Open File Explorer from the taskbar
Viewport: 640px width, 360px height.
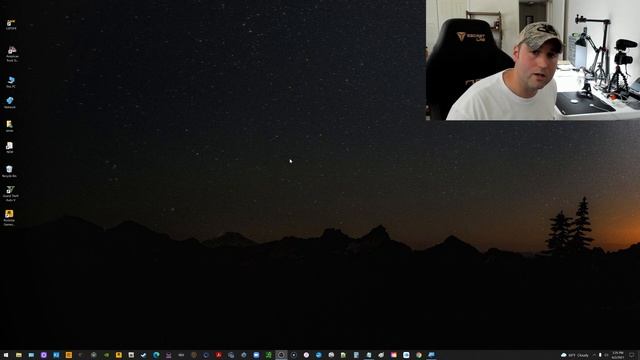pyautogui.click(x=19, y=355)
